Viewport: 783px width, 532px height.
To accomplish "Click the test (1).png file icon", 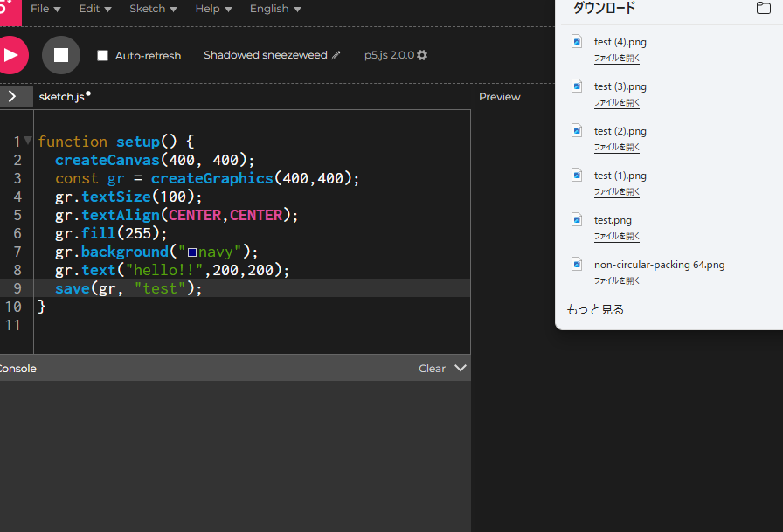I will [577, 175].
